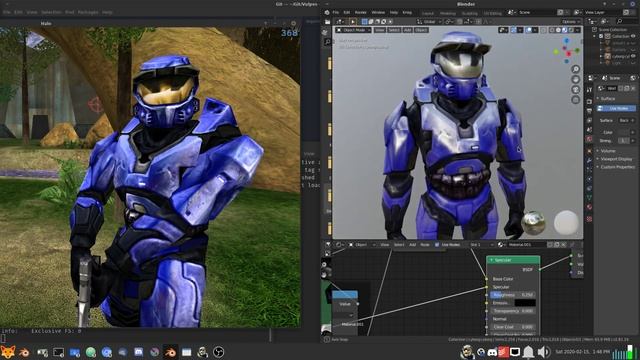The height and width of the screenshot is (360, 640).
Task: Adjust the Clear Coat slider on Specular node
Action: pos(513,327)
